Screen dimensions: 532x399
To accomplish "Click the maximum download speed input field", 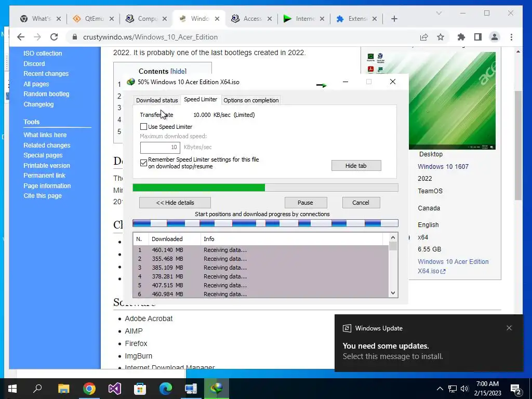I will pos(160,147).
